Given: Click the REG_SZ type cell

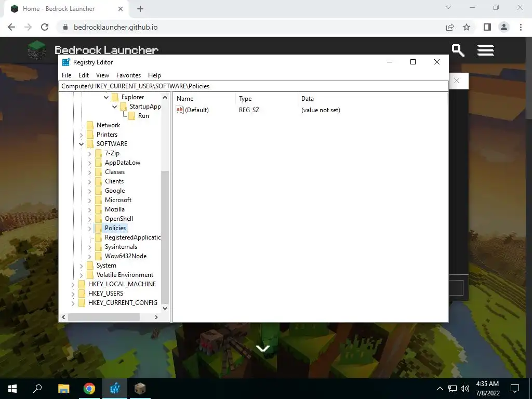Looking at the screenshot, I should point(249,110).
